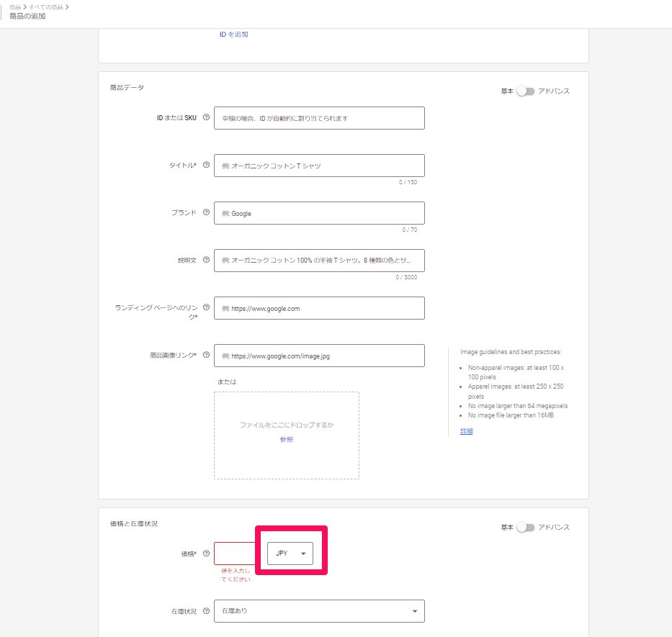The image size is (672, 637).
Task: Click help icon beside 価格 label
Action: (x=207, y=554)
